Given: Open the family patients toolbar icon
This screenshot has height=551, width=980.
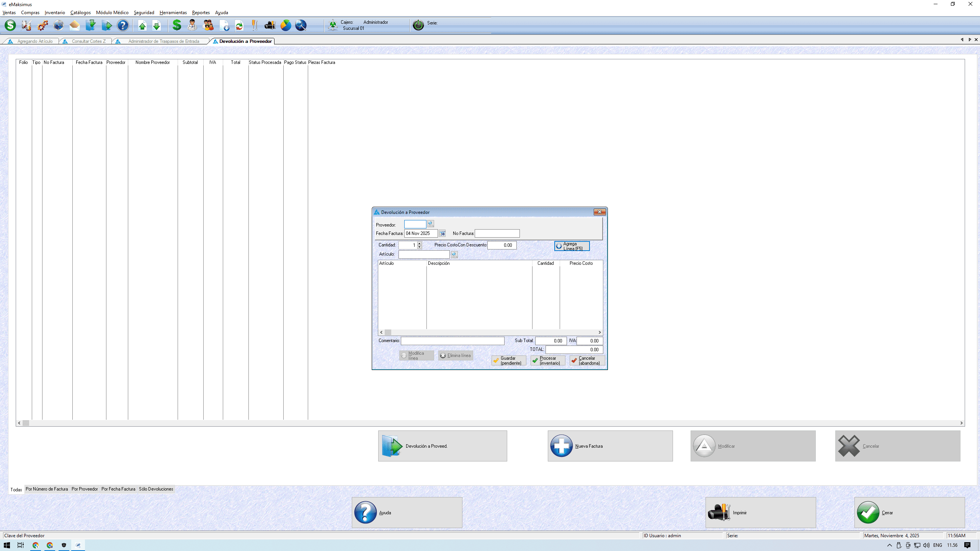Looking at the screenshot, I should [x=209, y=25].
